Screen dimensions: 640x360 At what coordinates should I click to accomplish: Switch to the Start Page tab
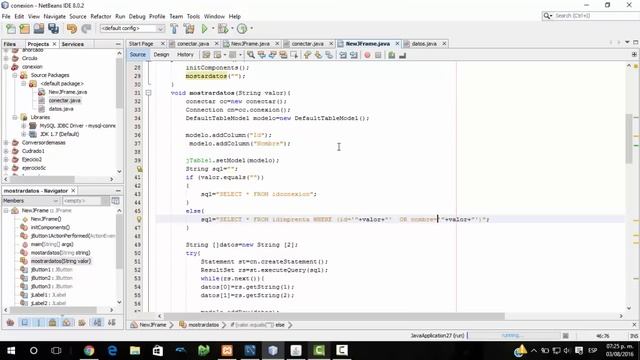(x=141, y=44)
